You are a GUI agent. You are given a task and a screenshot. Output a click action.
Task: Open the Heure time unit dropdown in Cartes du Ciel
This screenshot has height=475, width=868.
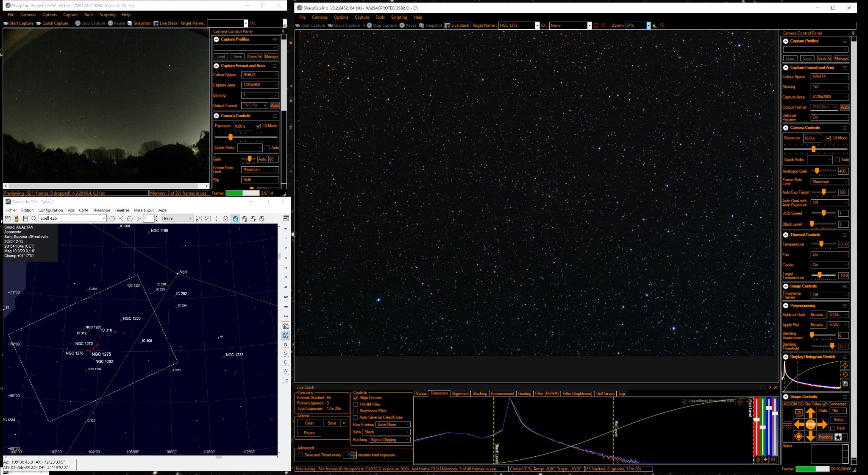click(x=177, y=218)
